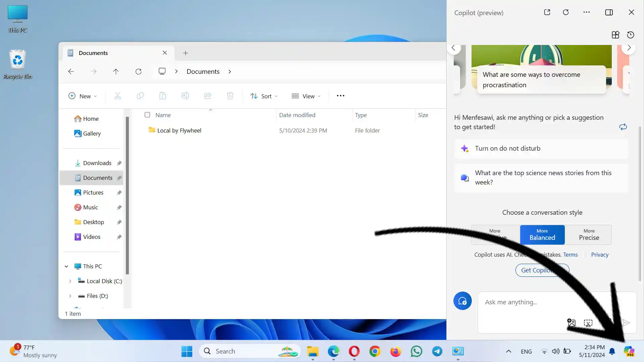Click the Copilot refresh icon
The width and height of the screenshot is (644, 362).
coord(566,12)
